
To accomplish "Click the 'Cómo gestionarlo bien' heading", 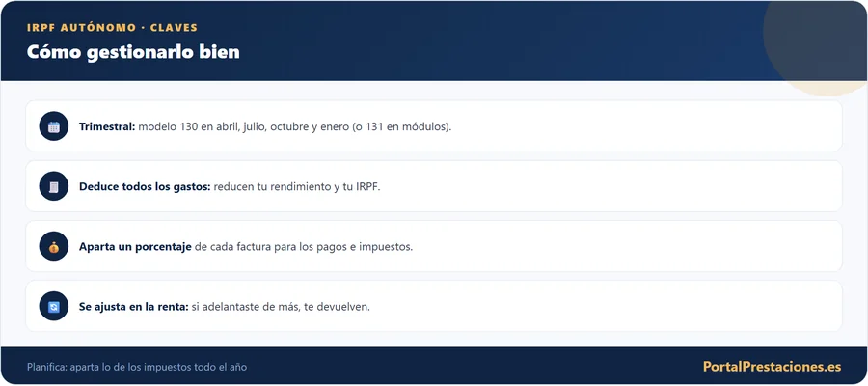I will coord(133,52).
